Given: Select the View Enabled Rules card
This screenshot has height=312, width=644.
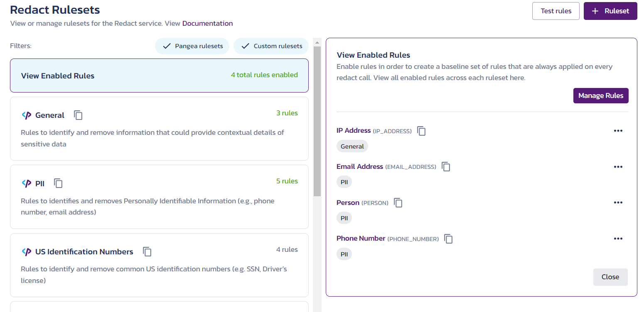Looking at the screenshot, I should point(159,76).
